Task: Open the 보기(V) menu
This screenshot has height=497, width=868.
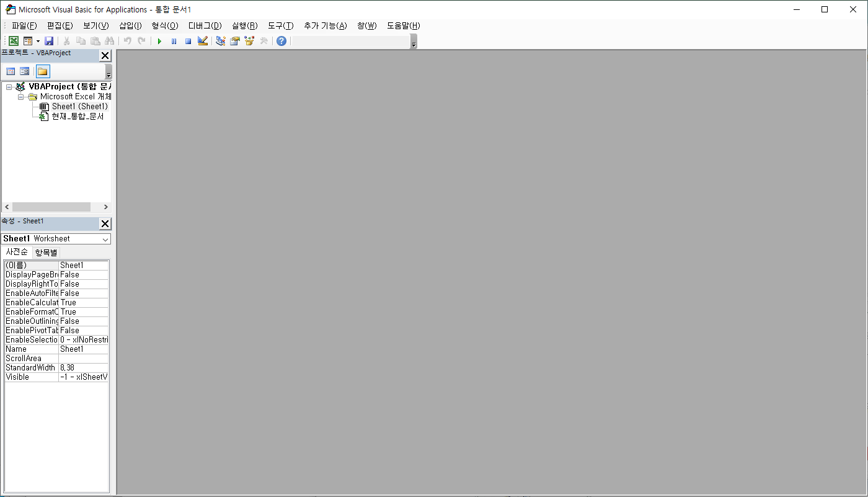Action: pos(96,25)
